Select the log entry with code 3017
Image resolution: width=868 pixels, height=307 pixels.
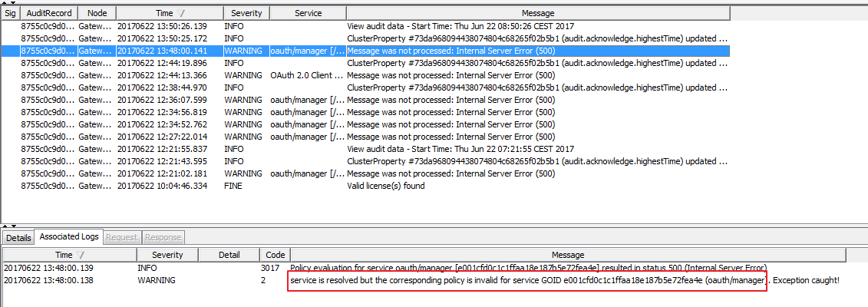[424, 269]
